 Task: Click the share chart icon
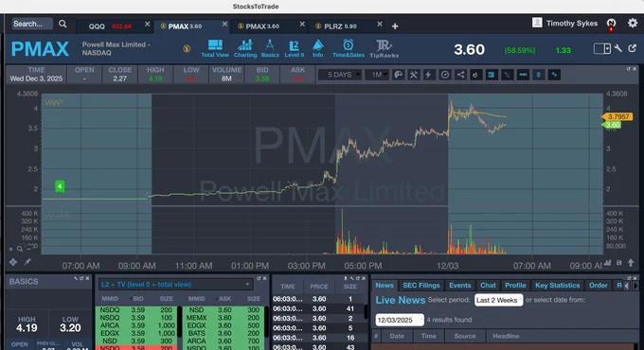click(x=460, y=75)
